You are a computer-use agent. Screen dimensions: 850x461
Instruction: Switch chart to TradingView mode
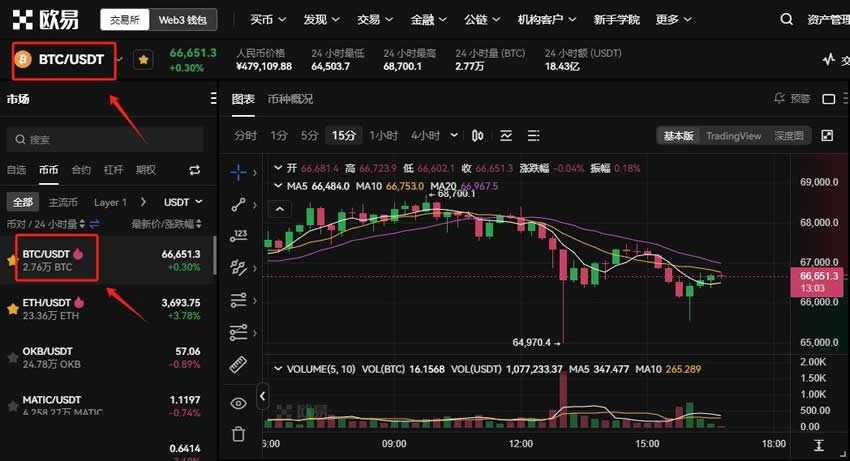733,136
